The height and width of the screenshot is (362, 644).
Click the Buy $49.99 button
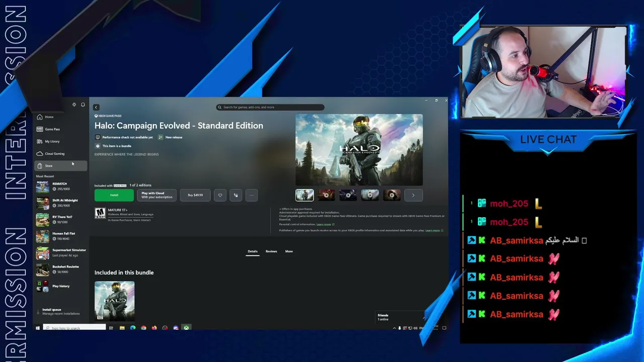(195, 195)
